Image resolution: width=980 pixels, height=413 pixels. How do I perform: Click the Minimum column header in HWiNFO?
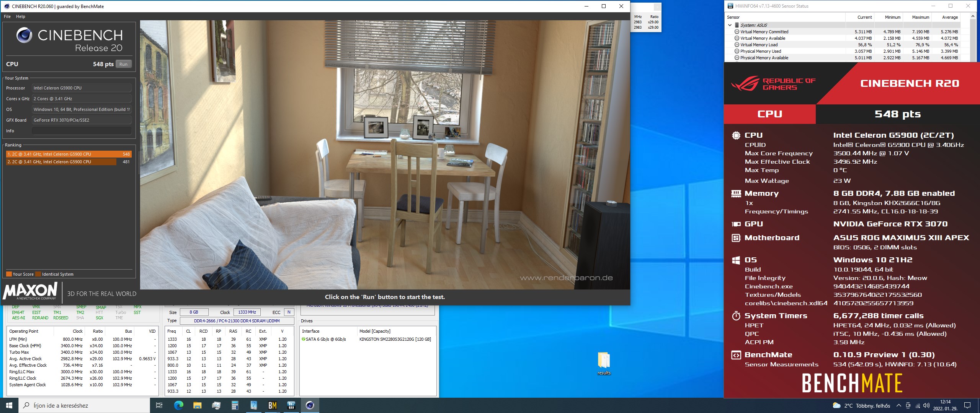889,17
